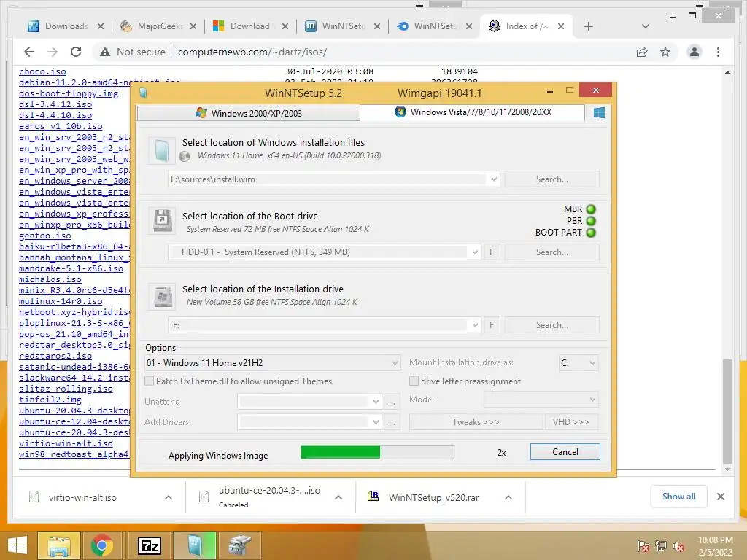Click the F button beside Boot drive
This screenshot has width=747, height=560.
pos(492,252)
